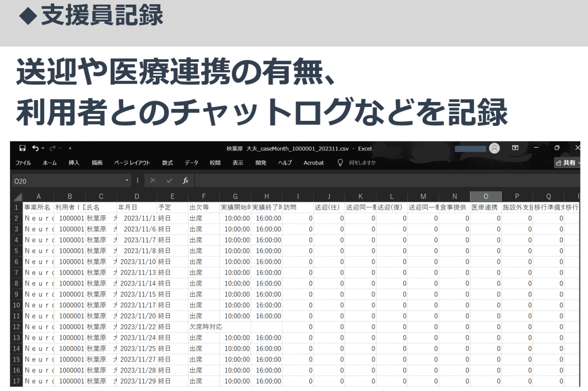Click the Redo arrow icon
The image size is (588, 391).
(x=52, y=148)
